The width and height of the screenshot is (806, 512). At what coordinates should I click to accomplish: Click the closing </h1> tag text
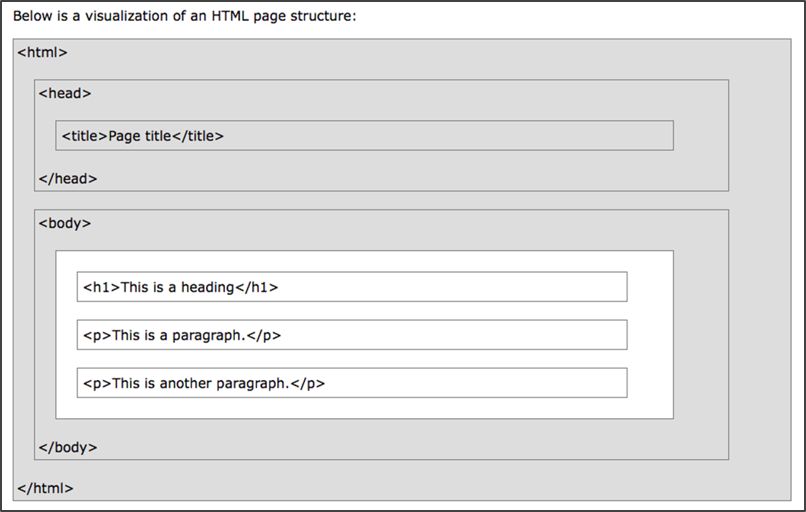pos(256,287)
